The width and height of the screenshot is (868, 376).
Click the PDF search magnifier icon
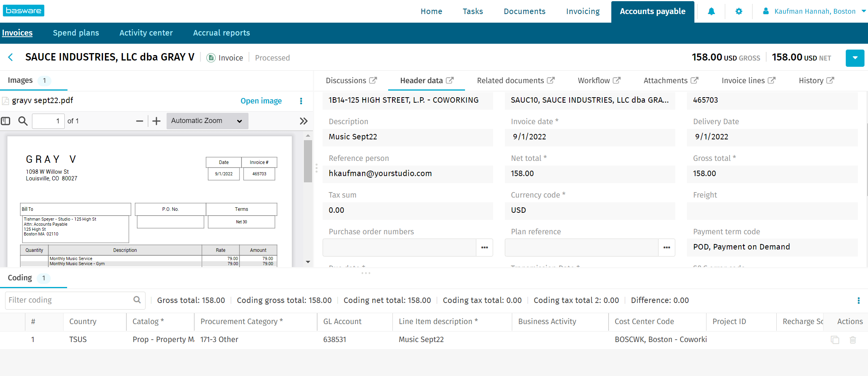(x=23, y=121)
